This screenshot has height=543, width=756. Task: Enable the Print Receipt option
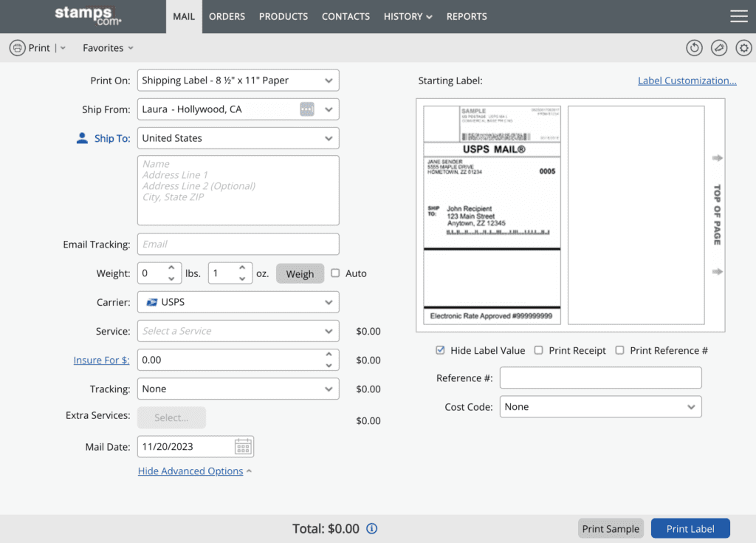pyautogui.click(x=538, y=350)
